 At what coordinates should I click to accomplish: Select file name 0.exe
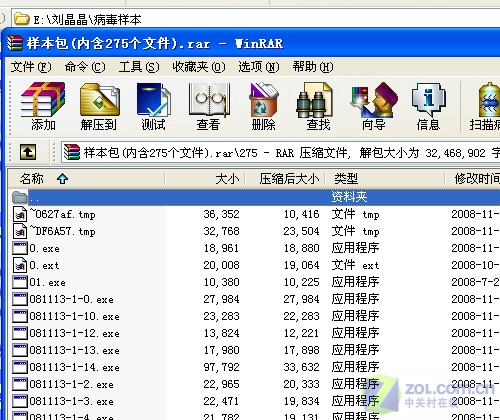coord(44,248)
